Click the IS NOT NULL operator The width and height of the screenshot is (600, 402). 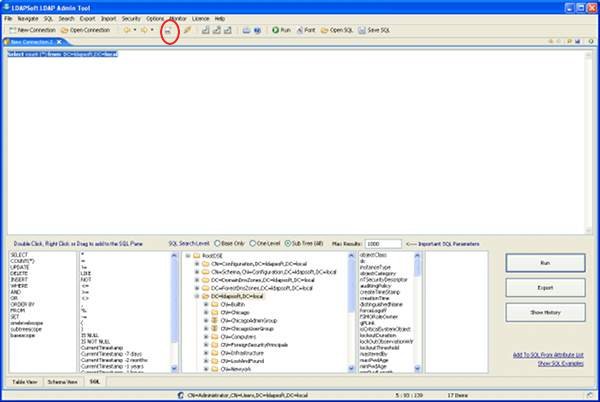95,342
